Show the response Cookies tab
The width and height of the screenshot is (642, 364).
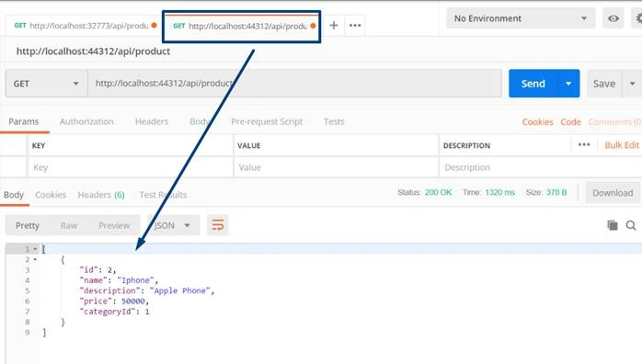[x=51, y=195]
